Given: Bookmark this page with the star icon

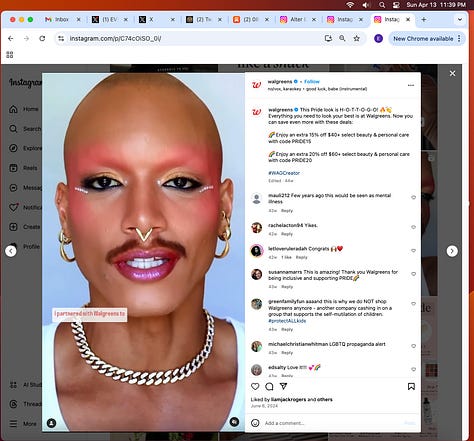Looking at the screenshot, I should [x=357, y=38].
